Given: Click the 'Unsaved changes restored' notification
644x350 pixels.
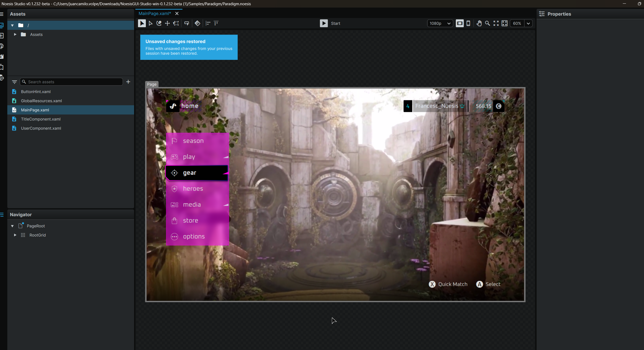Looking at the screenshot, I should pos(189,47).
